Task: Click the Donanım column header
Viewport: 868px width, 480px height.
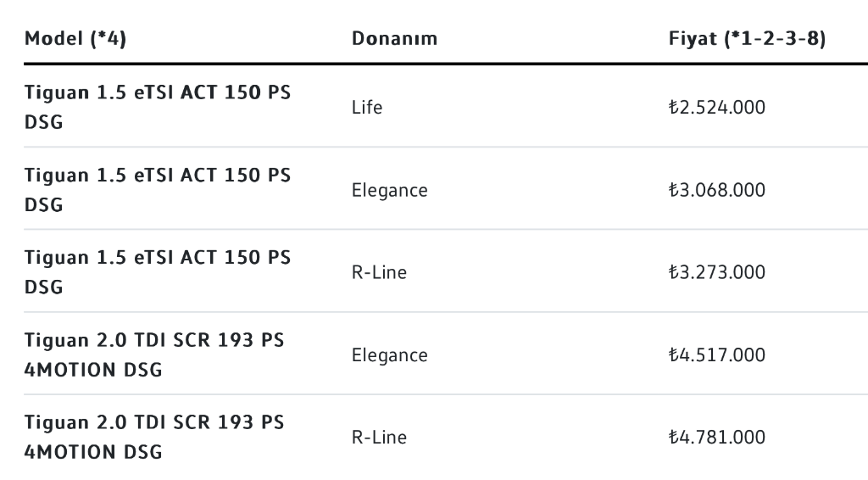Action: 395,39
